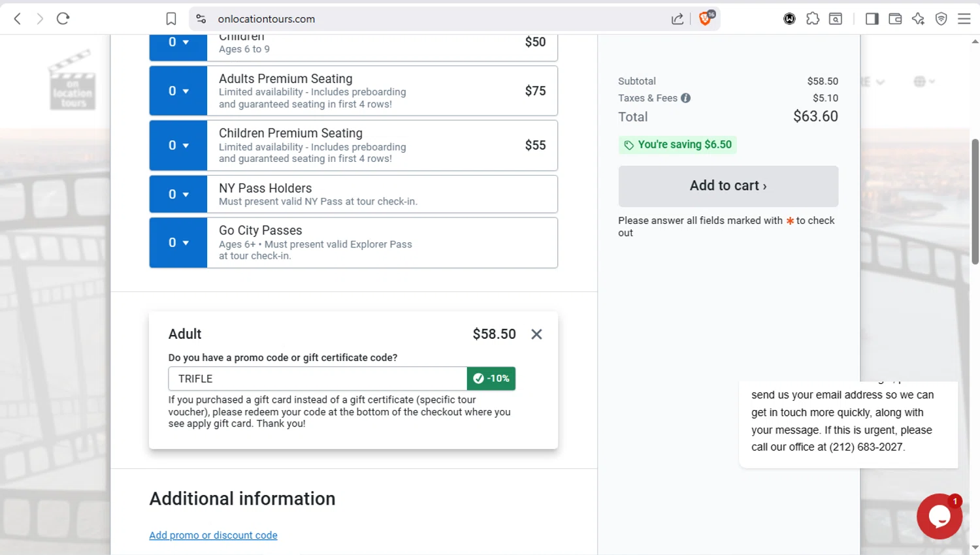Remove the Adult ticket with the X

(536, 334)
